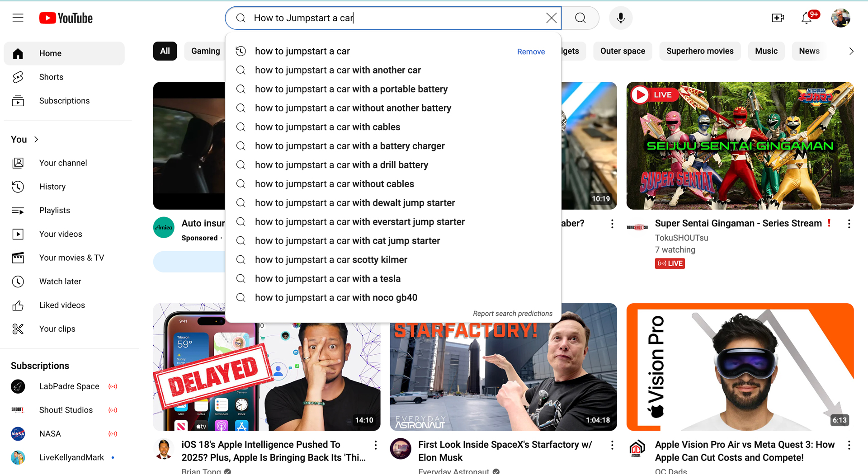Image resolution: width=868 pixels, height=474 pixels.
Task: Choose suggestion 'with cables'
Action: click(393, 127)
